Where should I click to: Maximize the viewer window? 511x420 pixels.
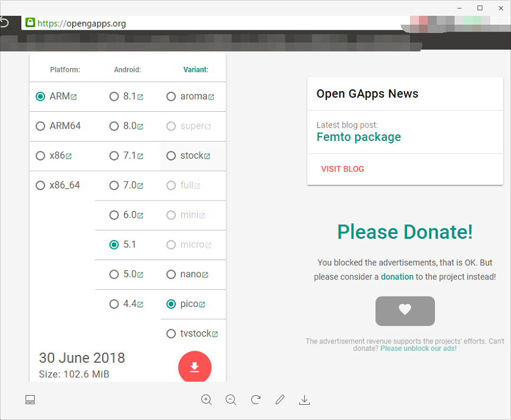480,8
